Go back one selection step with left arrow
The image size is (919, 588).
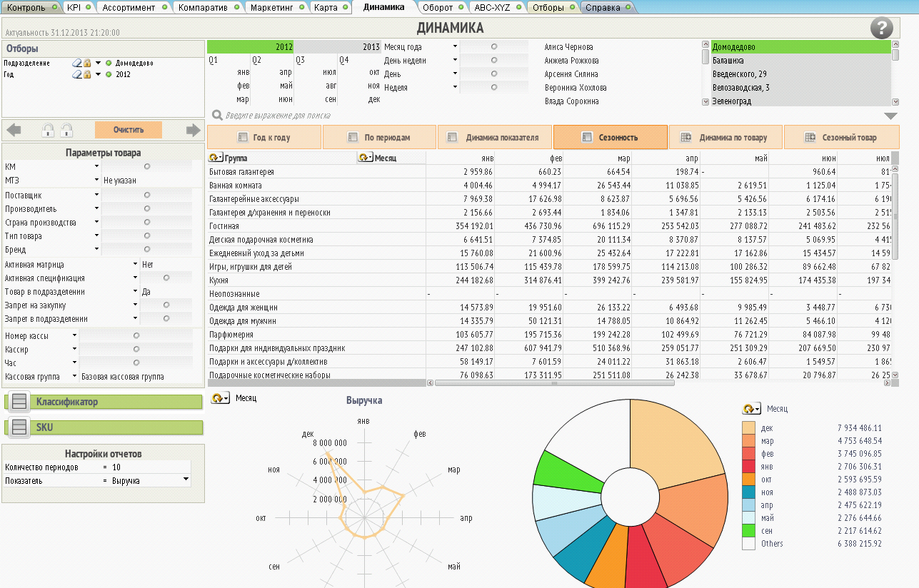pyautogui.click(x=14, y=130)
